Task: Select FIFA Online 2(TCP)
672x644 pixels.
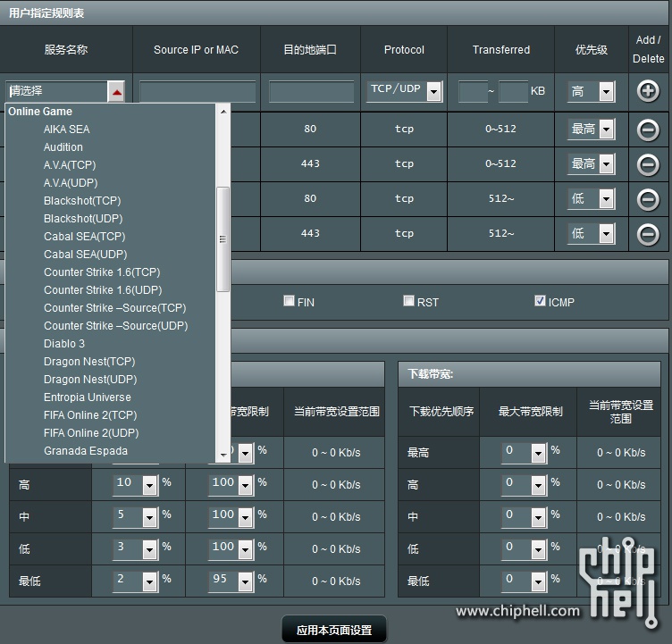Action: tap(90, 415)
